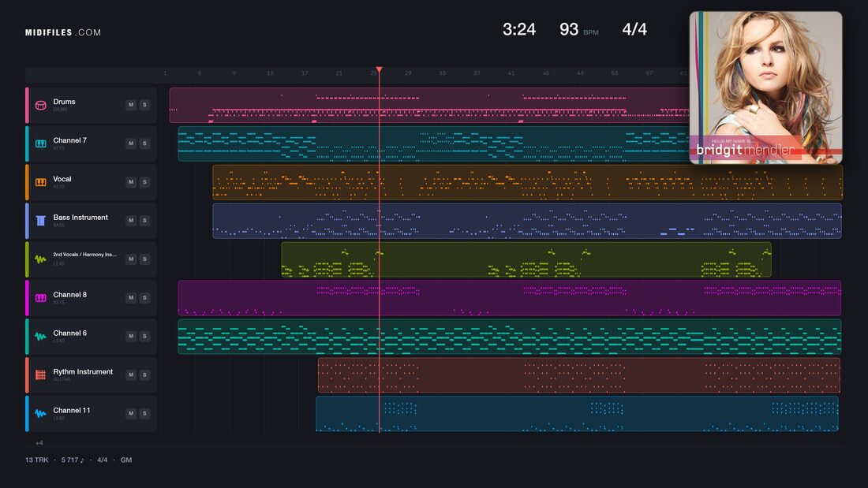
Task: Click the indigo Bass Instrument MIDI clip
Action: click(x=527, y=221)
